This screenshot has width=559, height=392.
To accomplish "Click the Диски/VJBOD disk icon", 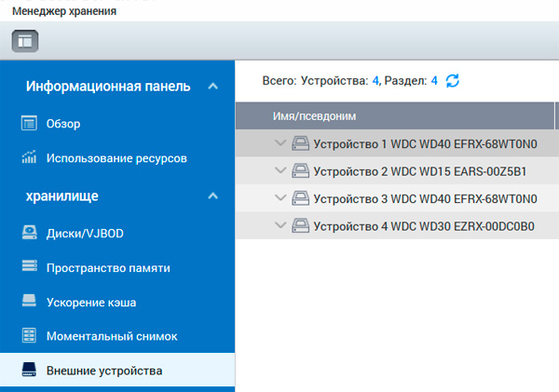I will click(29, 233).
